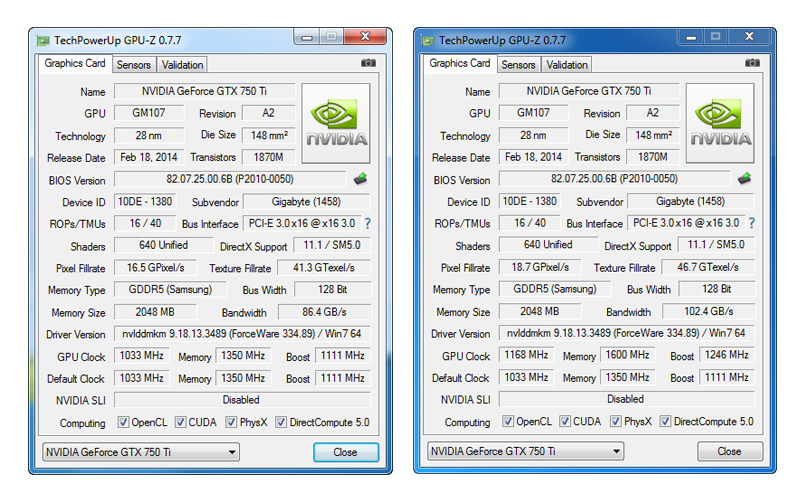800x500 pixels.
Task: Click GM107 GPU value in right window
Action: point(533,113)
